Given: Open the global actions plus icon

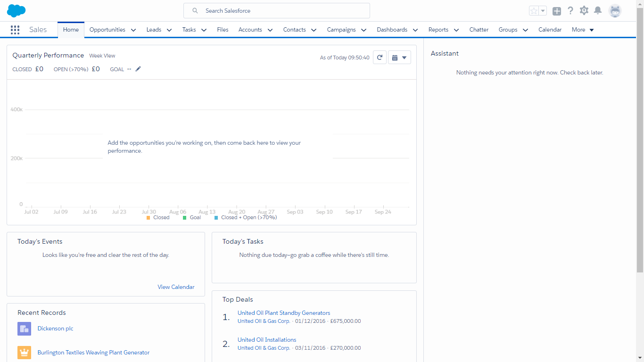Looking at the screenshot, I should click(557, 11).
